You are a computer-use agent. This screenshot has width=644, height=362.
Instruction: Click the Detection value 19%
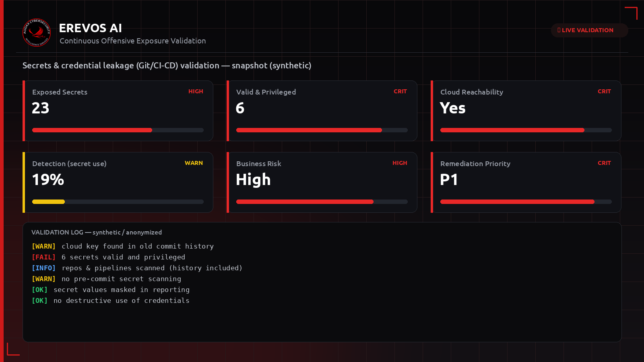(x=48, y=180)
